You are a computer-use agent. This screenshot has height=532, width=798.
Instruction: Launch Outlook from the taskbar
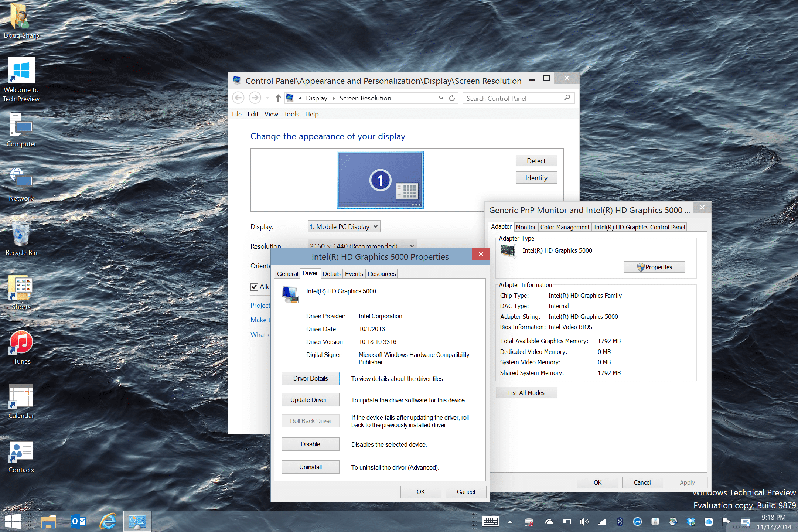pos(78,521)
